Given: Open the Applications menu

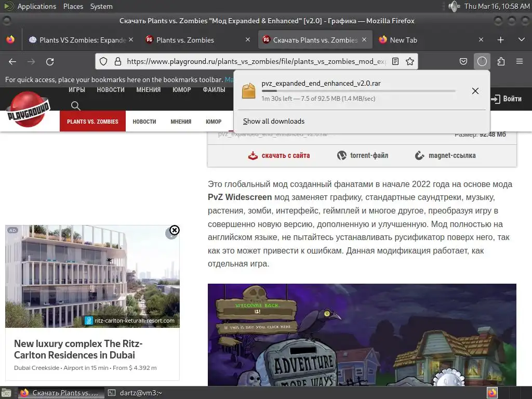Looking at the screenshot, I should pyautogui.click(x=37, y=6).
